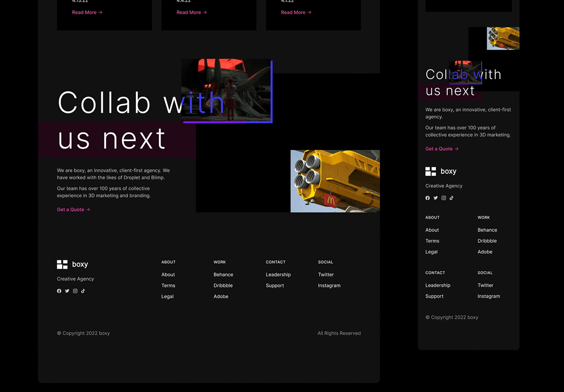The image size is (564, 392).
Task: Tap the TikTok icon in the mobile layout
Action: pyautogui.click(x=451, y=198)
